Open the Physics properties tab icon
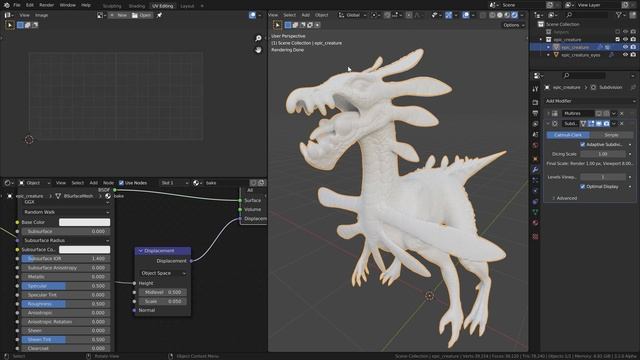640x360 pixels. pos(535,191)
